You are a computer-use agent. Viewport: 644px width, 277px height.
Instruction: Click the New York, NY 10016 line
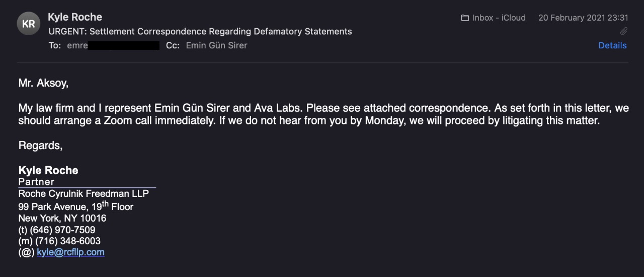pos(62,219)
